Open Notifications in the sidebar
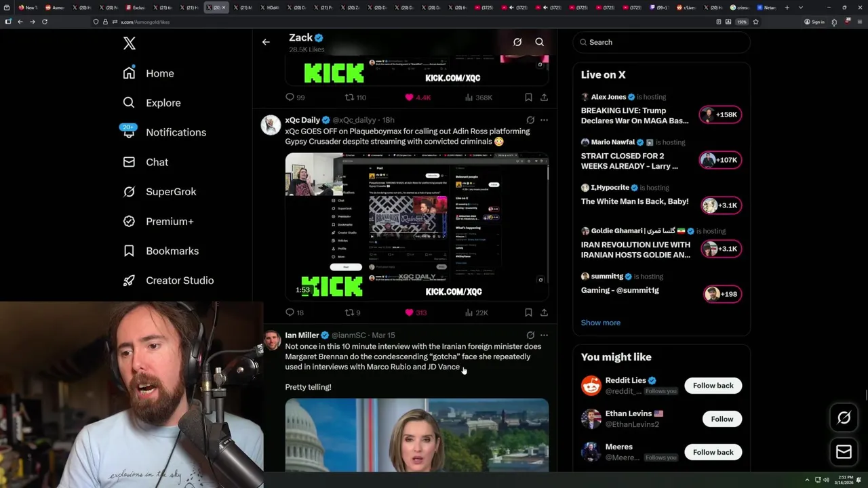 tap(164, 132)
